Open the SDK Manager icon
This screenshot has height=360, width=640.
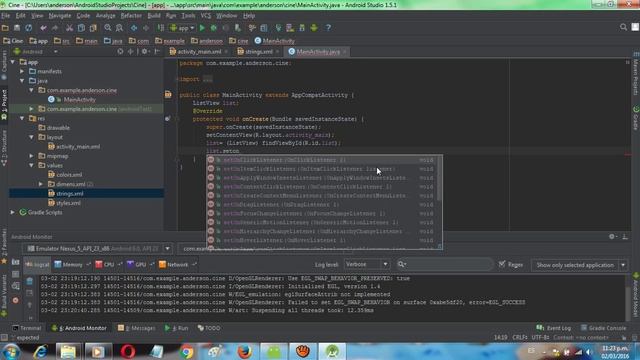pyautogui.click(x=302, y=28)
